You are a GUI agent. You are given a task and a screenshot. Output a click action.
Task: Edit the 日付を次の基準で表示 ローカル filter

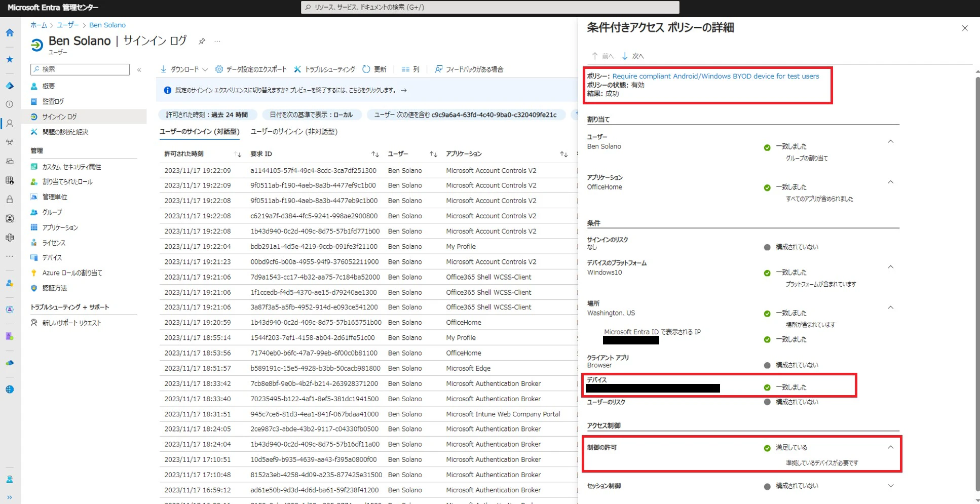[311, 115]
